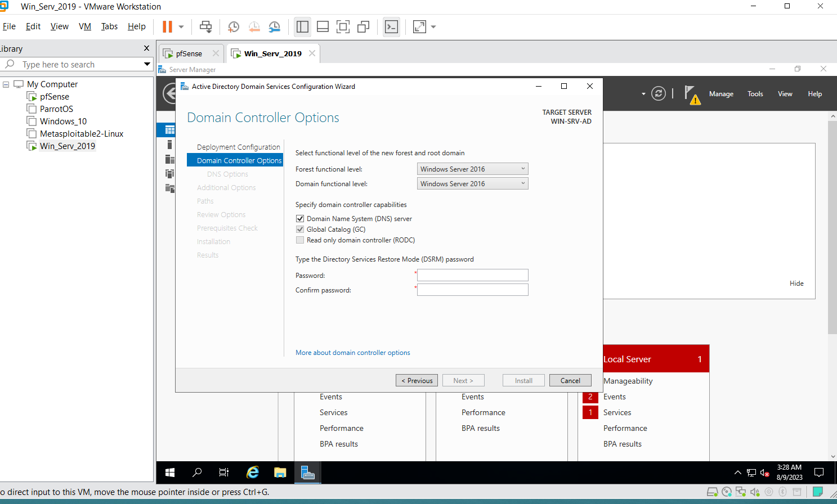Click the Local Server tile header
This screenshot has width=837, height=504.
coord(656,359)
